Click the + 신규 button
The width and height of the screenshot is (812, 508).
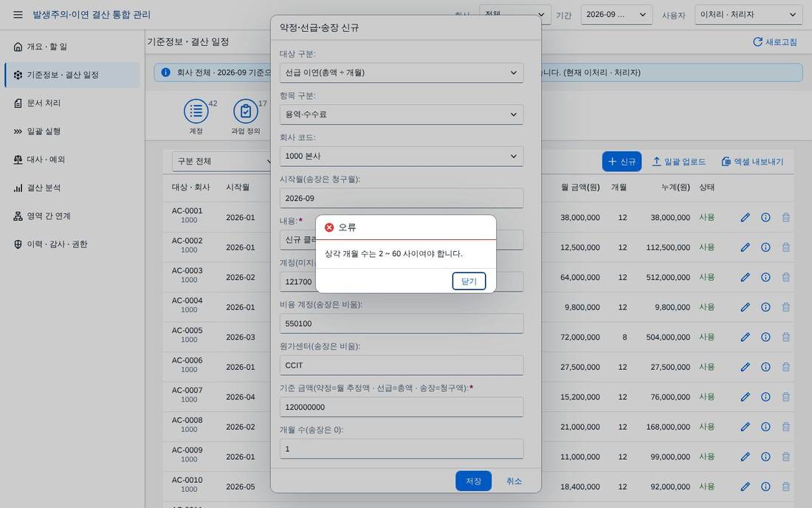[622, 162]
